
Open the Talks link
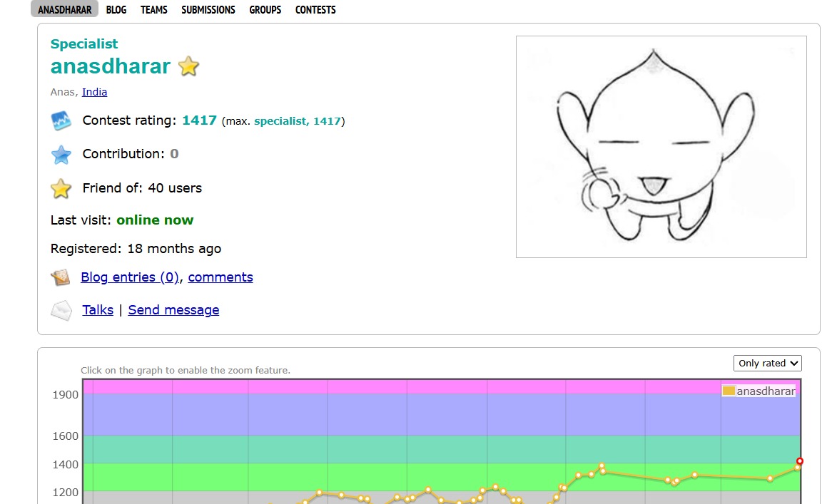click(x=98, y=310)
